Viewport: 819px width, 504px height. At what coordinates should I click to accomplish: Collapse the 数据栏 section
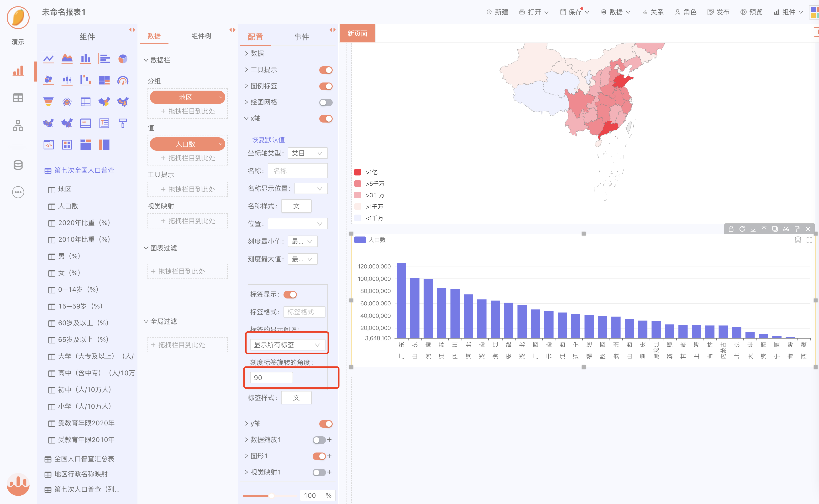pos(157,60)
